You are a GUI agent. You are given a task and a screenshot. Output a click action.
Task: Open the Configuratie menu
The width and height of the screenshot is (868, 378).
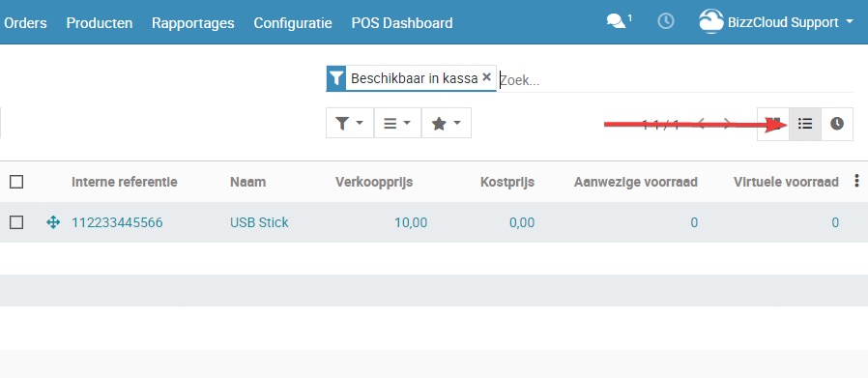pos(293,23)
